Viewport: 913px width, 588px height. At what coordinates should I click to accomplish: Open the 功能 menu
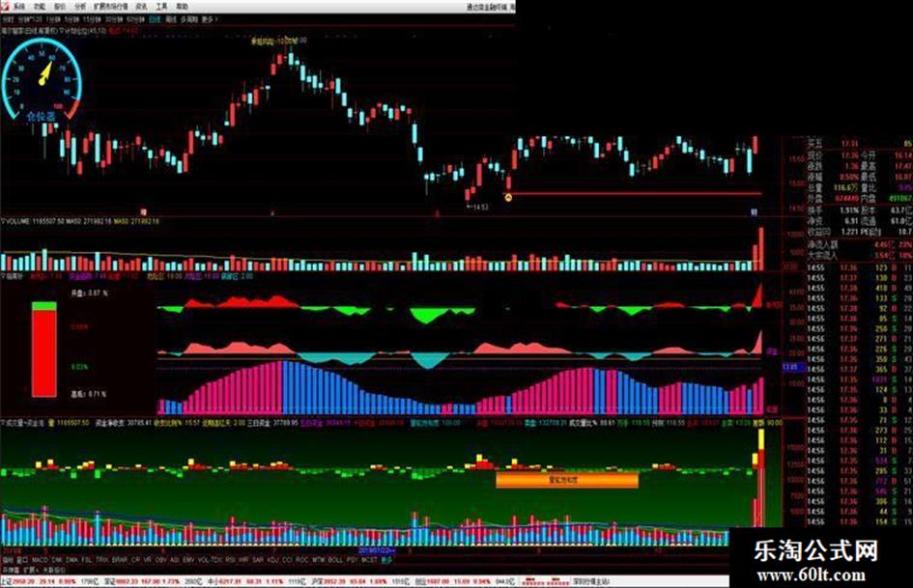pos(40,7)
